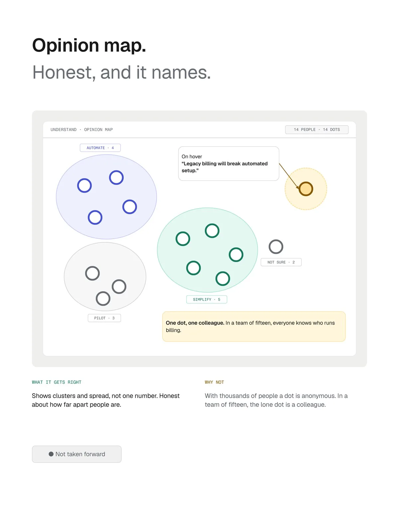The width and height of the screenshot is (399, 532).
Task: Click the 14 PEOPLE · 14 DOTS badge
Action: pyautogui.click(x=317, y=130)
